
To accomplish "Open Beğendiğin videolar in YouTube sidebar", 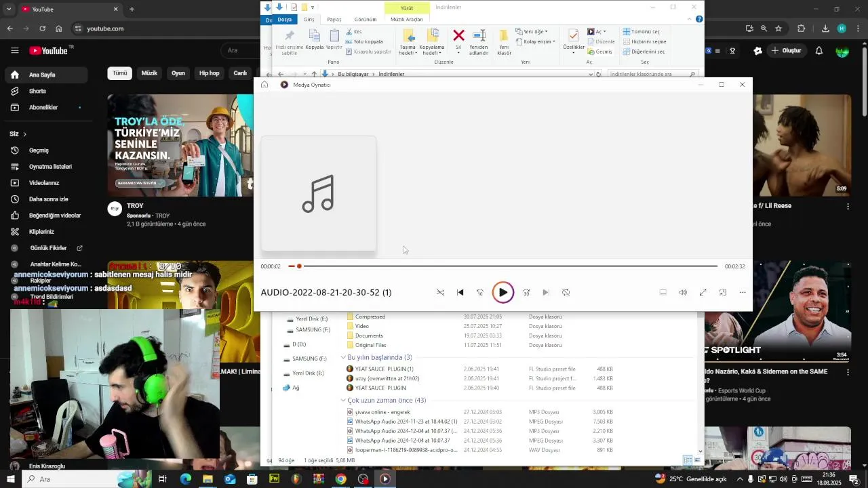I will pyautogui.click(x=44, y=216).
